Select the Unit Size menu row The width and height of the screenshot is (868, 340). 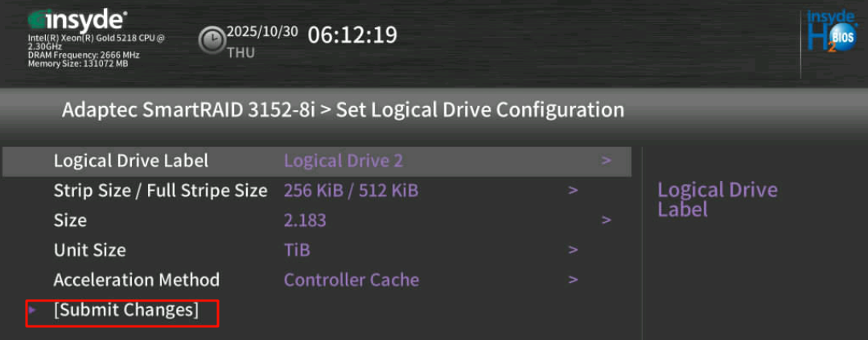click(89, 250)
